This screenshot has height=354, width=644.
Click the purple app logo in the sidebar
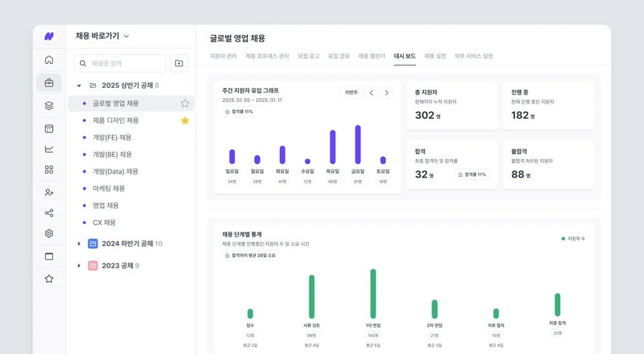tap(49, 37)
